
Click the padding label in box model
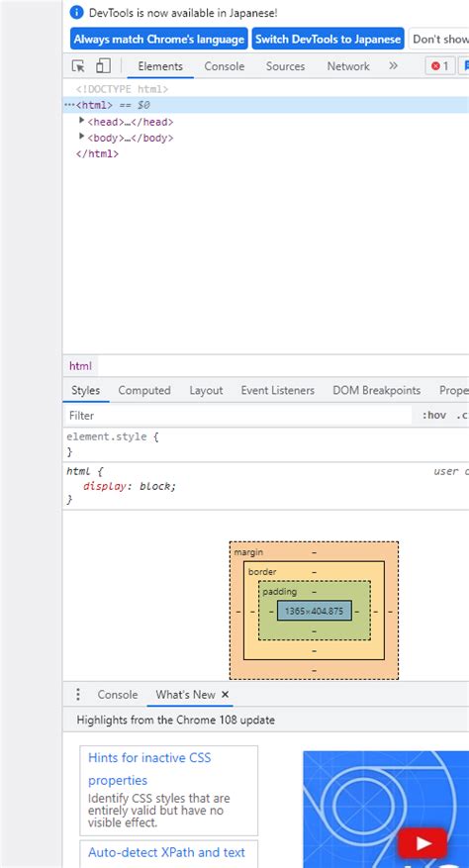point(280,592)
